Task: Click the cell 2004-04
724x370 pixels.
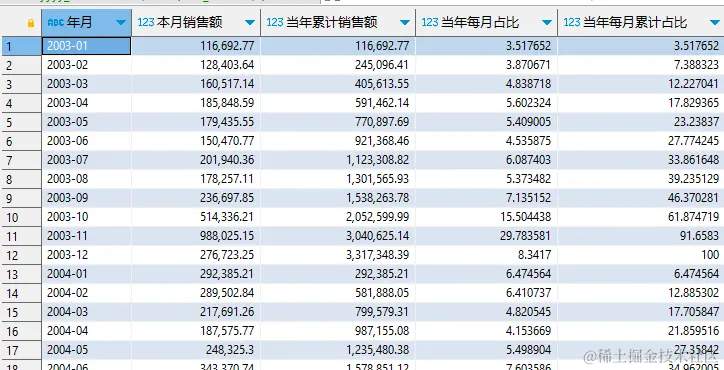Action: pos(86,331)
